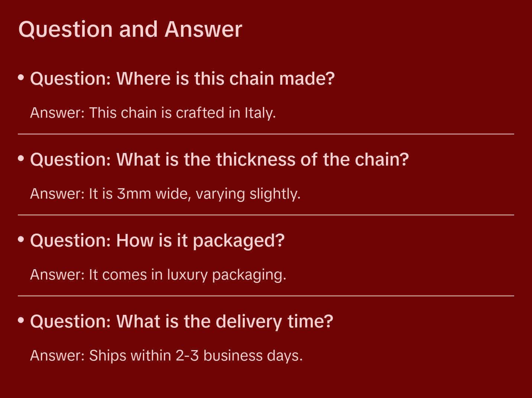Click the divider below the luxury packaging answer

click(266, 296)
